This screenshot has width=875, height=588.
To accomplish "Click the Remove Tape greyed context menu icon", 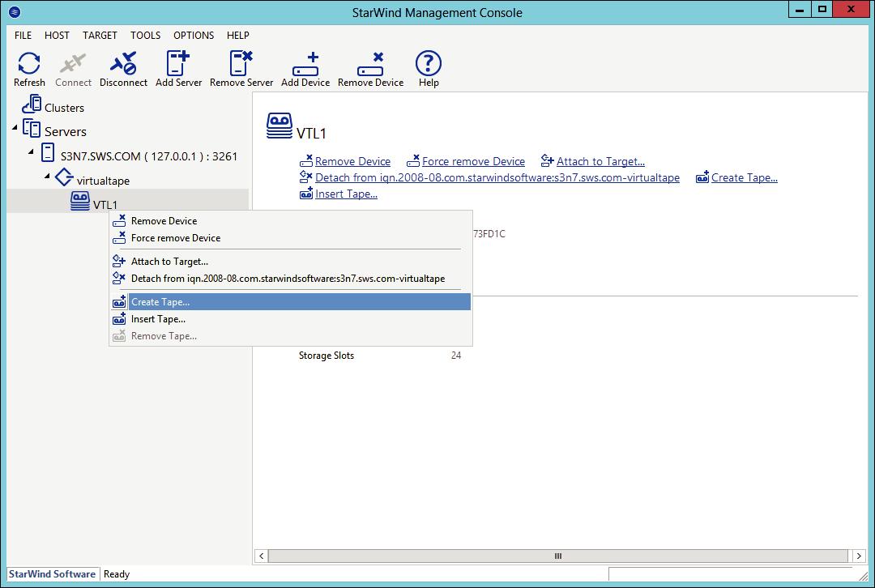I will pyautogui.click(x=119, y=336).
